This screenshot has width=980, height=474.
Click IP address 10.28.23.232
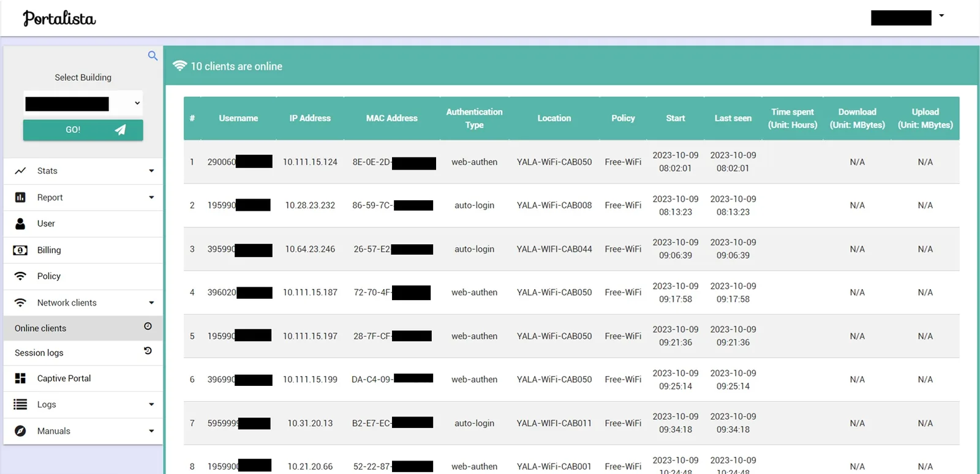(310, 205)
